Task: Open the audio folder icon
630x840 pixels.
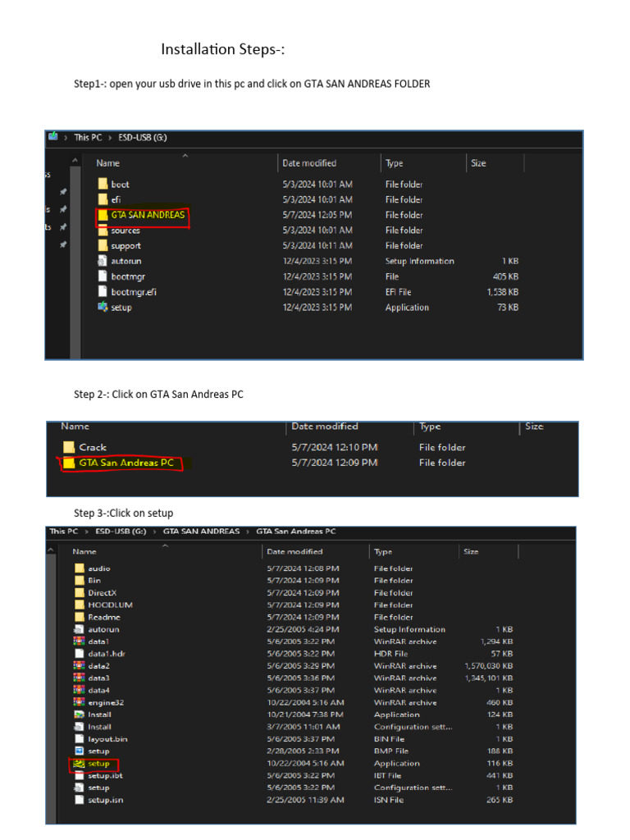Action: (80, 568)
